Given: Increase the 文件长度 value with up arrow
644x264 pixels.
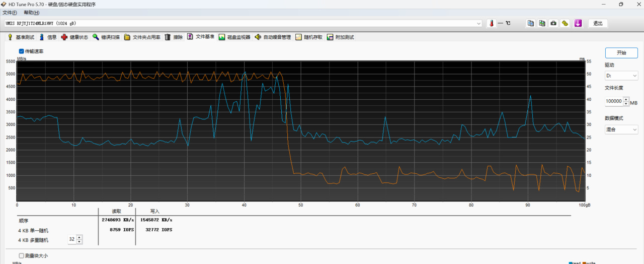Looking at the screenshot, I should tap(626, 99).
